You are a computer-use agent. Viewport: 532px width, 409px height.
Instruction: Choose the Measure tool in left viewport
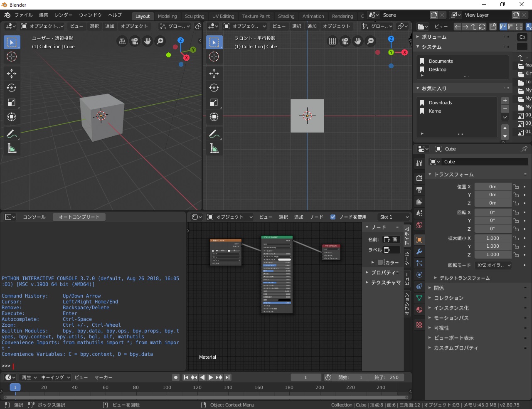click(12, 148)
